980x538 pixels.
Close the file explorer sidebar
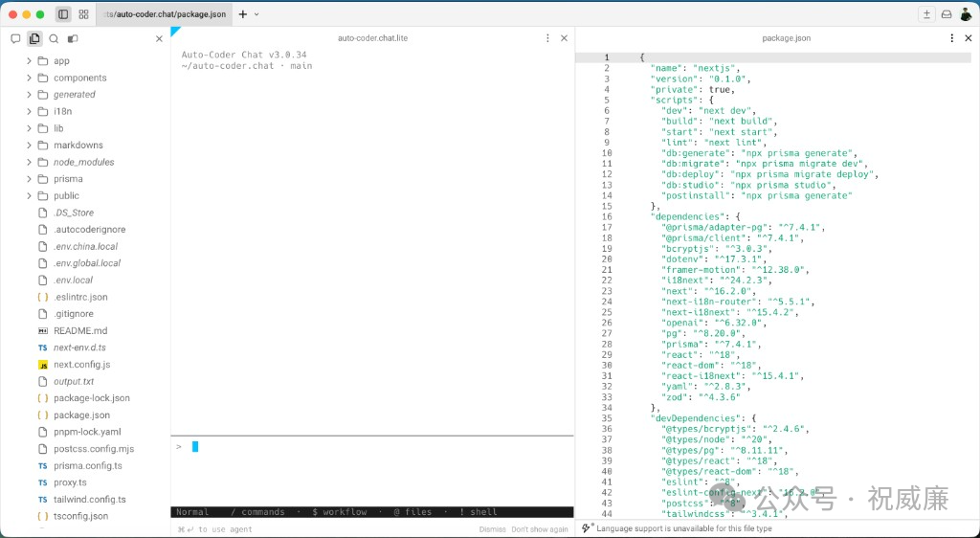159,38
